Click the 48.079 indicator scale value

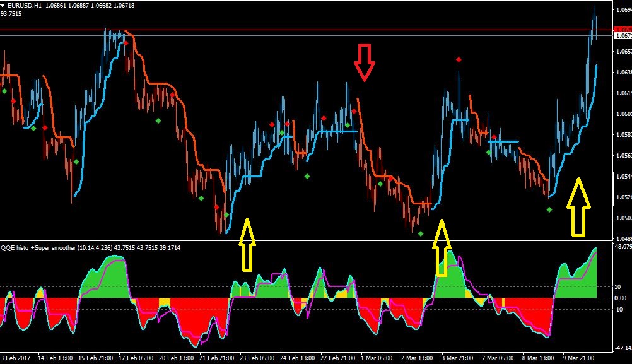623,246
